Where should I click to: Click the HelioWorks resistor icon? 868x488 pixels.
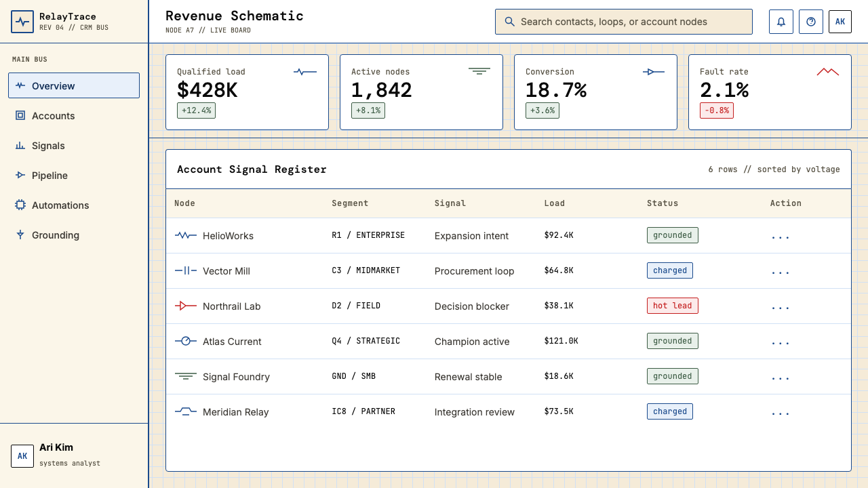click(x=186, y=236)
